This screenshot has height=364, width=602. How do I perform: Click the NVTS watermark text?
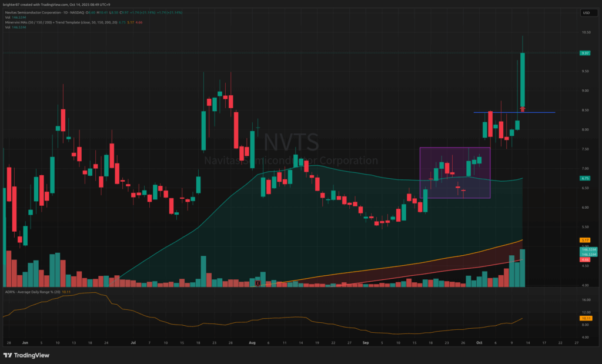[x=291, y=142]
